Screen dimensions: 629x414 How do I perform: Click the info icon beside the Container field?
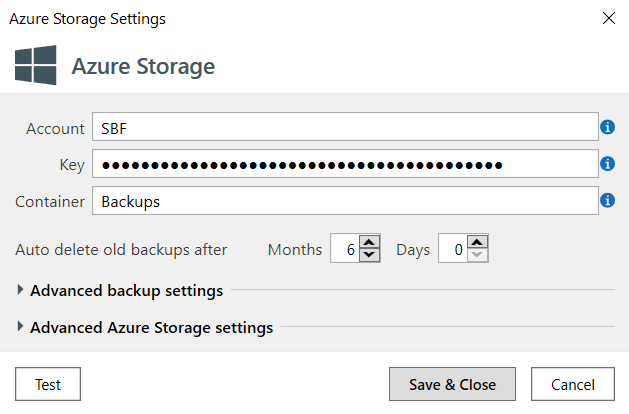(x=607, y=200)
